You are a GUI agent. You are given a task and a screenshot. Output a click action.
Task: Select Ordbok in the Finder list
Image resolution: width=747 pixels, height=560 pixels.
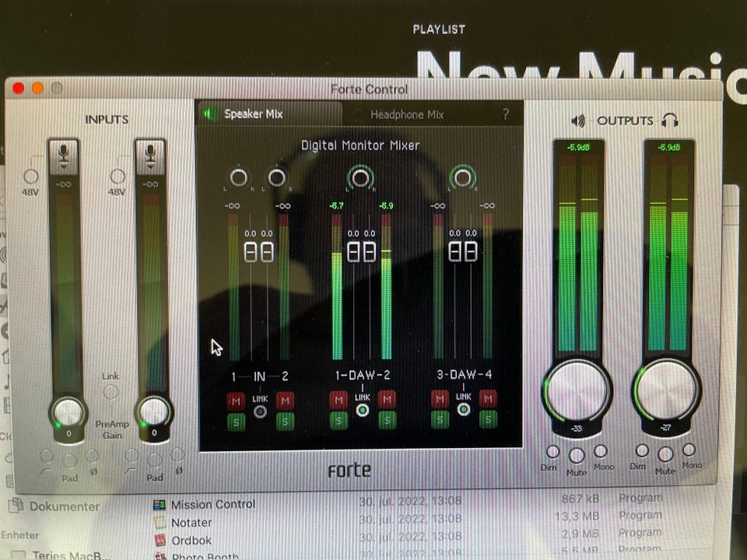[191, 541]
